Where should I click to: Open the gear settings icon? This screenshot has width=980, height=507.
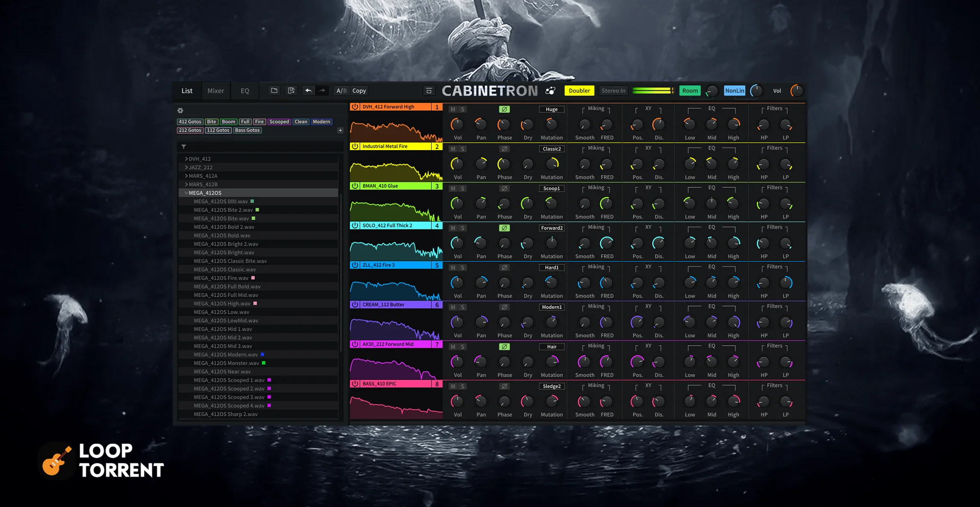coord(180,111)
